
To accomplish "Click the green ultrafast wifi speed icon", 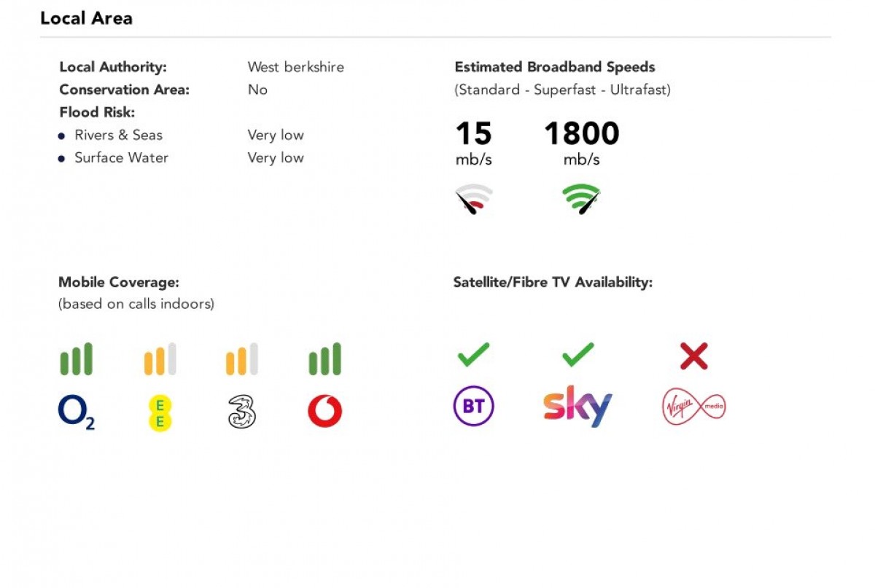I will 581,199.
